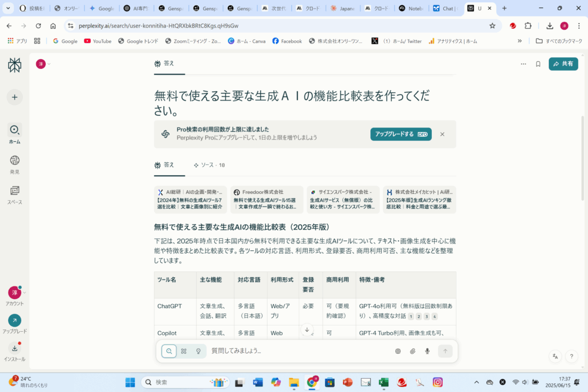Screen dimensions: 588x392
Task: Click the submit arrow button
Action: pyautogui.click(x=445, y=351)
